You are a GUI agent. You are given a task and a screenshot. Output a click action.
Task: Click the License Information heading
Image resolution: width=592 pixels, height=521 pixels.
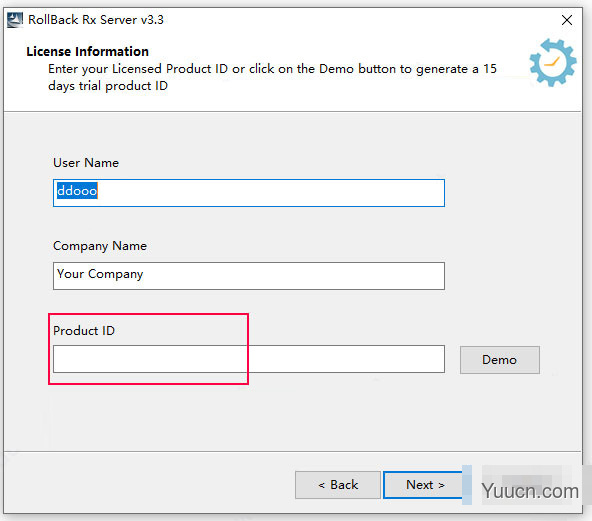88,51
